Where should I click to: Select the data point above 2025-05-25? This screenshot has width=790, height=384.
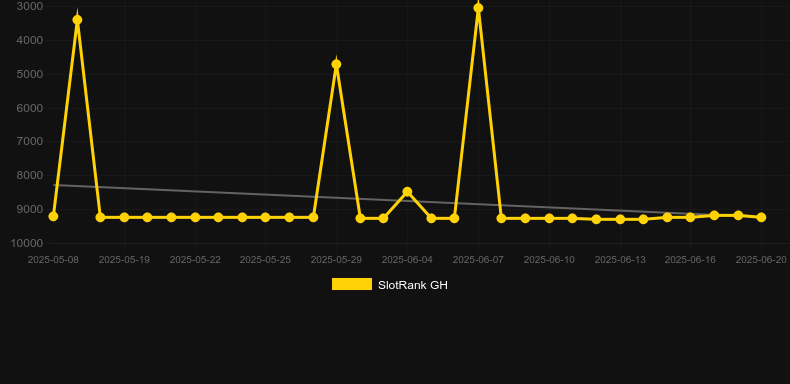pos(266,217)
